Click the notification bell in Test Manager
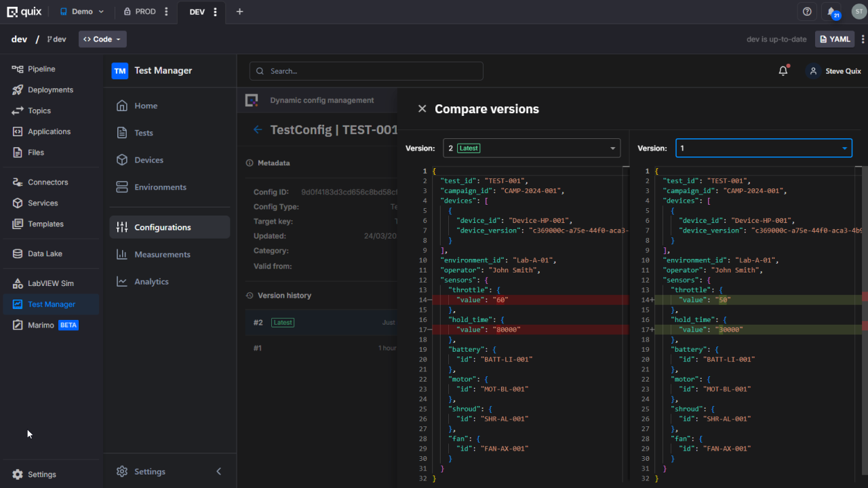Viewport: 868px width, 488px height. pos(783,71)
